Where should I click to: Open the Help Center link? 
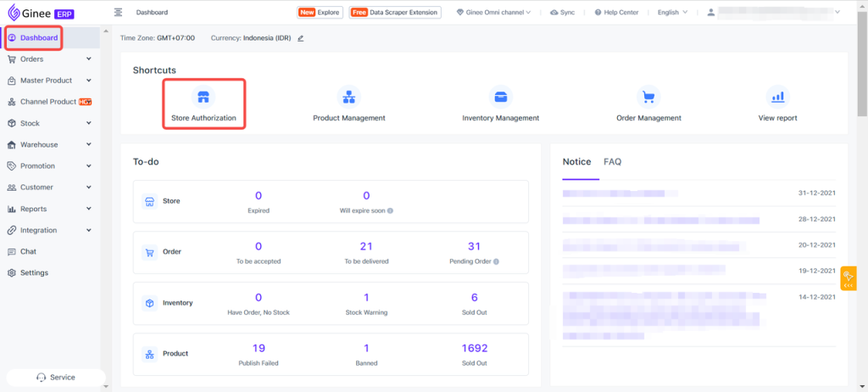pos(616,13)
